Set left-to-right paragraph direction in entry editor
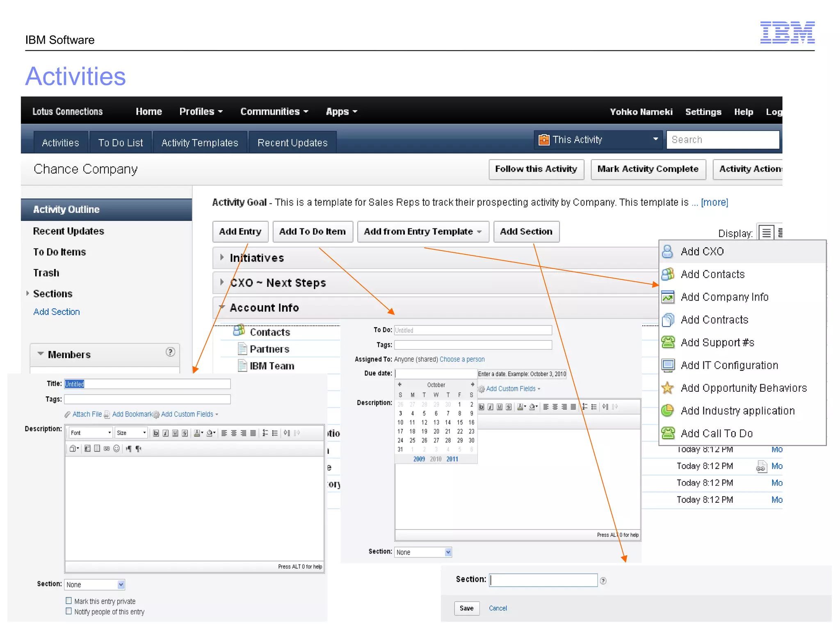 pyautogui.click(x=129, y=449)
